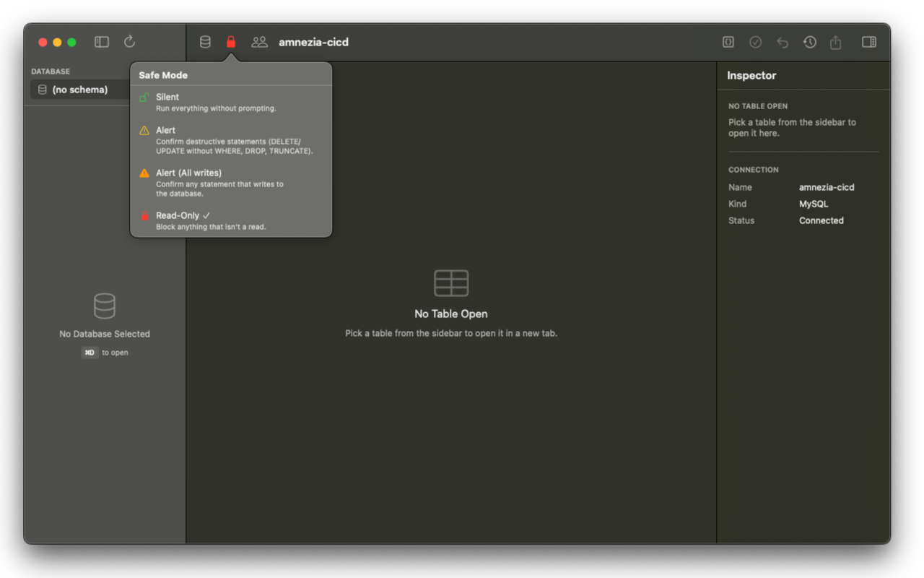Open the SQL query editor

click(727, 42)
